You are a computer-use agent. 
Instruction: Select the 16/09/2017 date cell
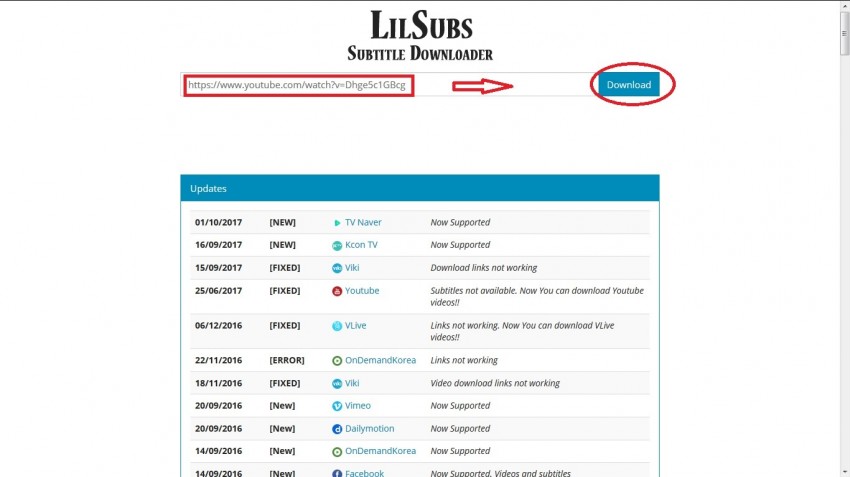[x=218, y=245]
